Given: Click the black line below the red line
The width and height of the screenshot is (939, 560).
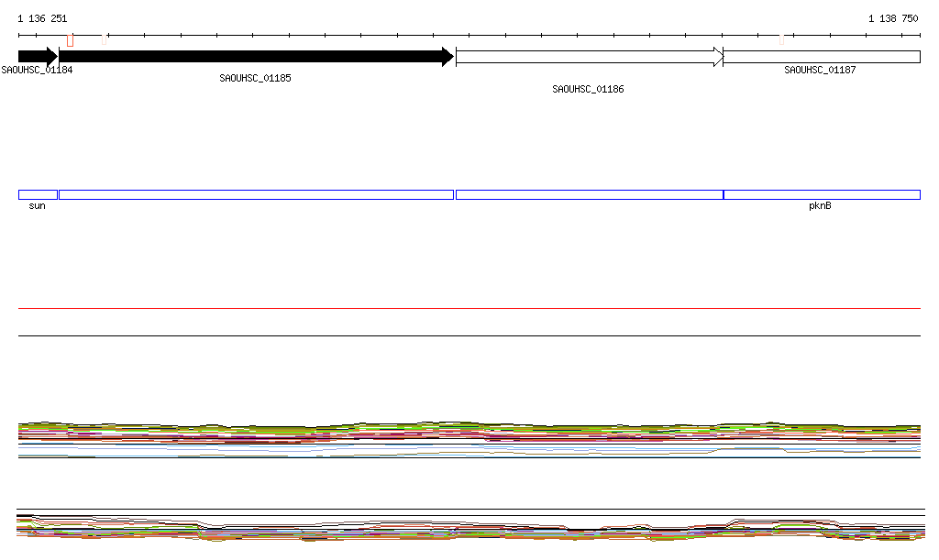Looking at the screenshot, I should click(x=469, y=335).
